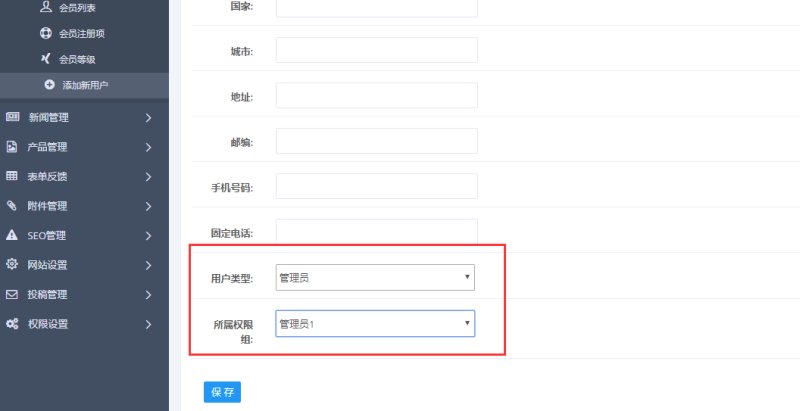
Task: Focus the 城市 text field
Action: 376,50
